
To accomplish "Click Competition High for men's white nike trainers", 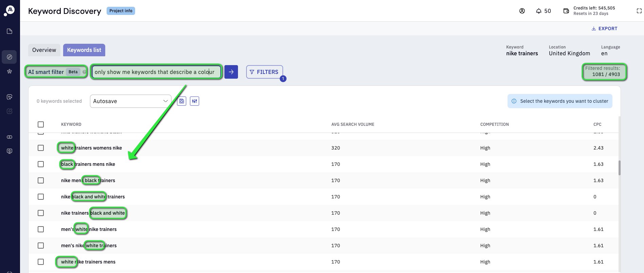I will coord(485,229).
